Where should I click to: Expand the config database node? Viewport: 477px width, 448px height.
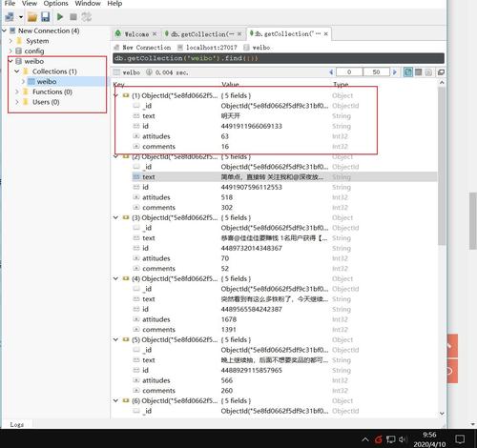(10, 51)
